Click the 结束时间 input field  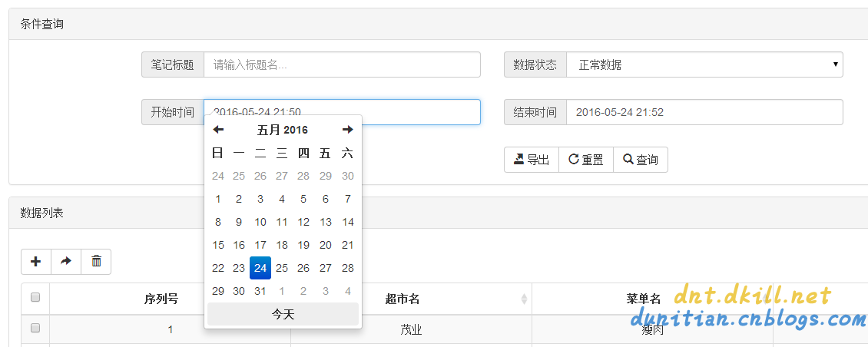[704, 112]
